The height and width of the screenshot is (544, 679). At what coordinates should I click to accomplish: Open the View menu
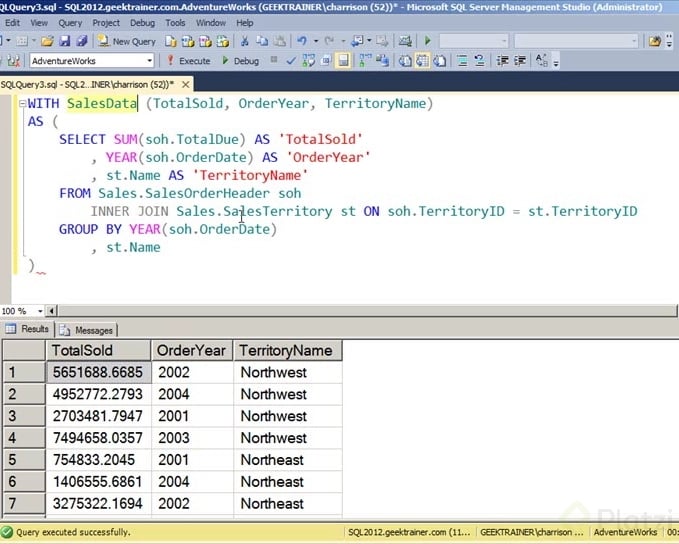(x=39, y=23)
